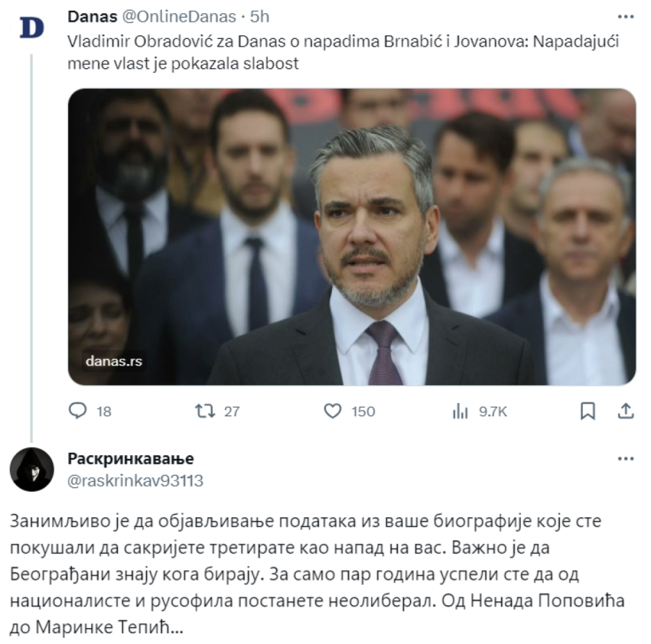Open the hooded avatar of Раскринкавање

pyautogui.click(x=32, y=469)
